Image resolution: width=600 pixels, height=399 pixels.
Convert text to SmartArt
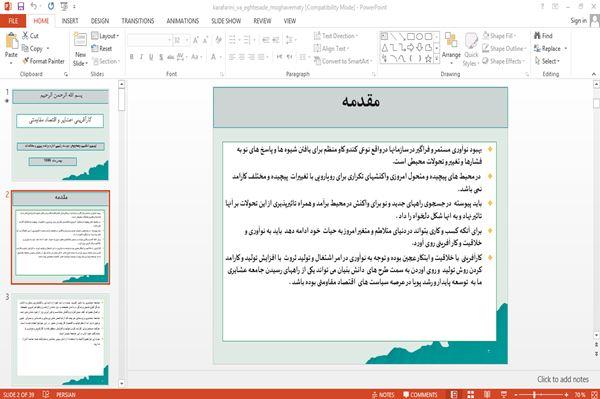(x=342, y=61)
